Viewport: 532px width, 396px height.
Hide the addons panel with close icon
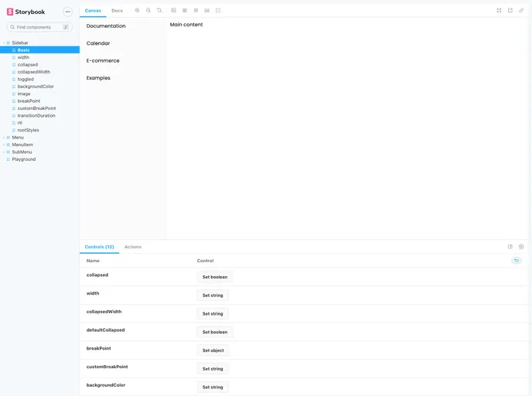coord(521,247)
